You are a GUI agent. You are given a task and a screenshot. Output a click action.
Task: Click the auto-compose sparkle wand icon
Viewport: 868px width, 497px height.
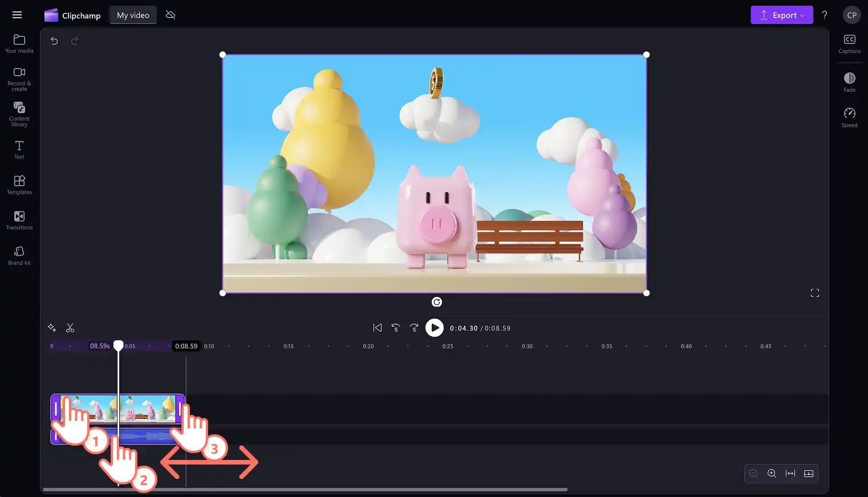pos(52,328)
